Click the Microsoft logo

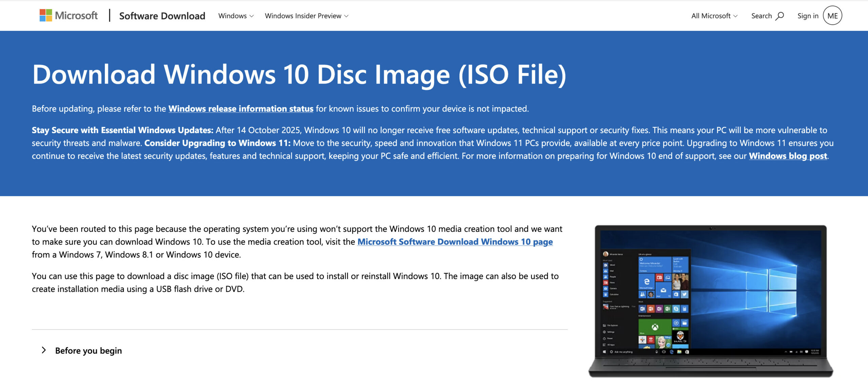coord(68,16)
